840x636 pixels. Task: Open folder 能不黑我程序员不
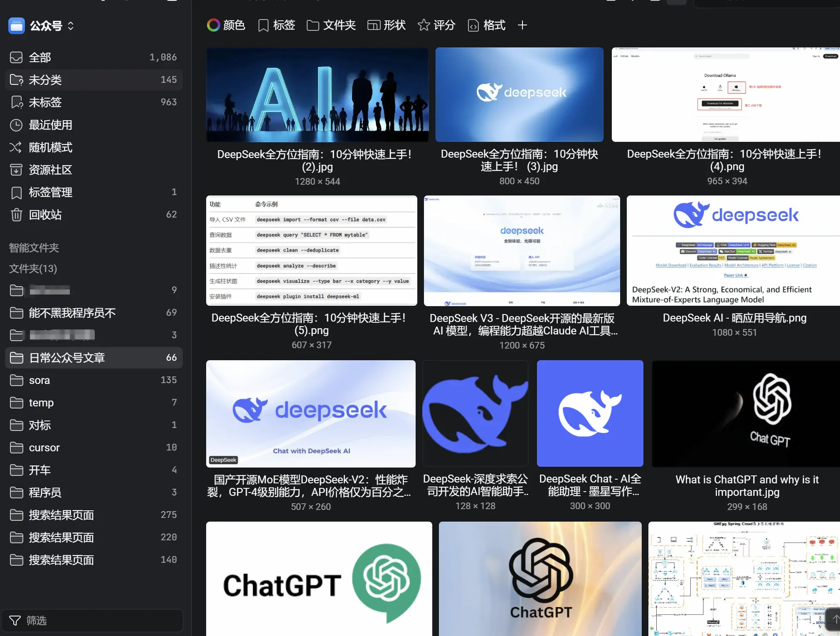click(94, 313)
